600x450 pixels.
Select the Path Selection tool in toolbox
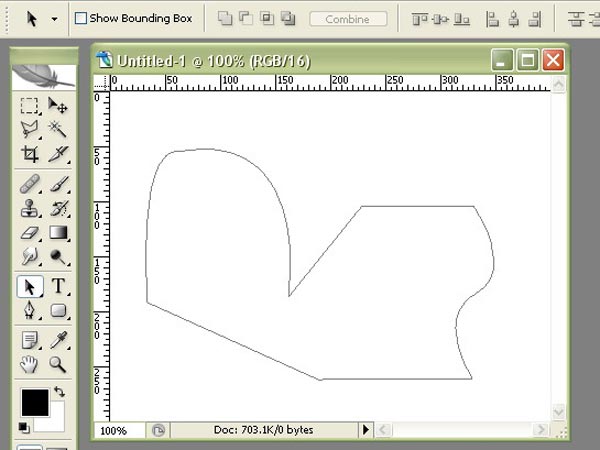coord(30,287)
